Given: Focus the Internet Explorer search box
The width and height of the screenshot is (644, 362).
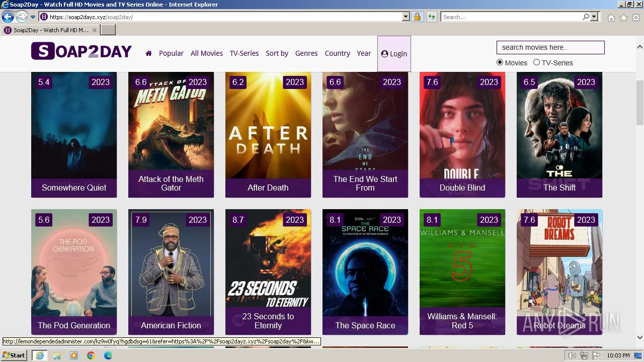Looking at the screenshot, I should 512,17.
